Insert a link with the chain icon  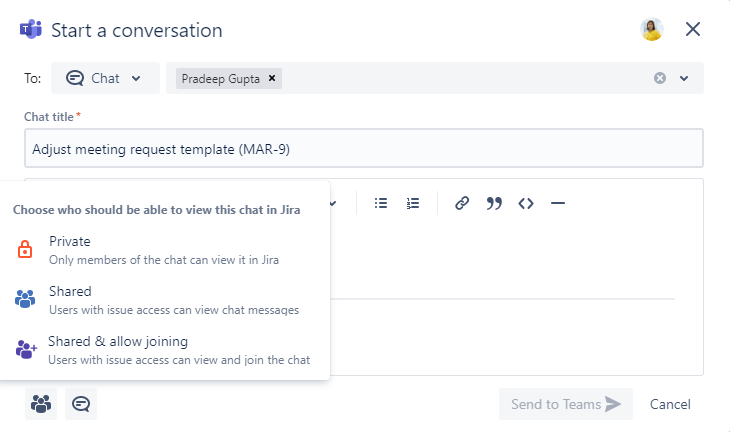tap(462, 203)
